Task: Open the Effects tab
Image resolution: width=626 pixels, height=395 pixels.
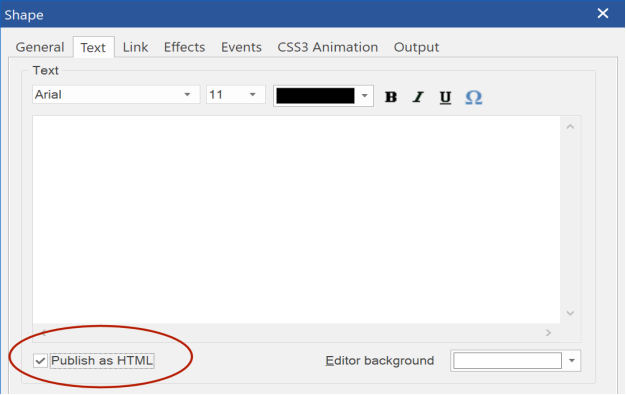Action: coord(184,47)
